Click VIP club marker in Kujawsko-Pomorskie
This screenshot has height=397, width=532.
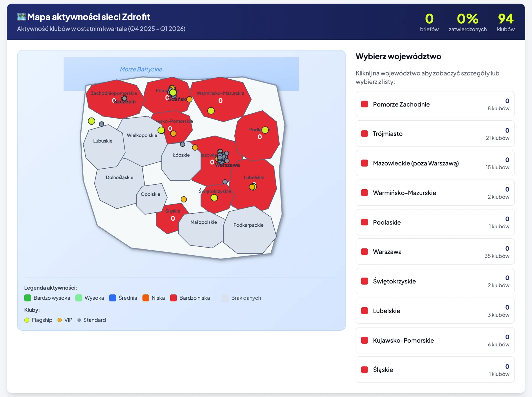point(173,134)
